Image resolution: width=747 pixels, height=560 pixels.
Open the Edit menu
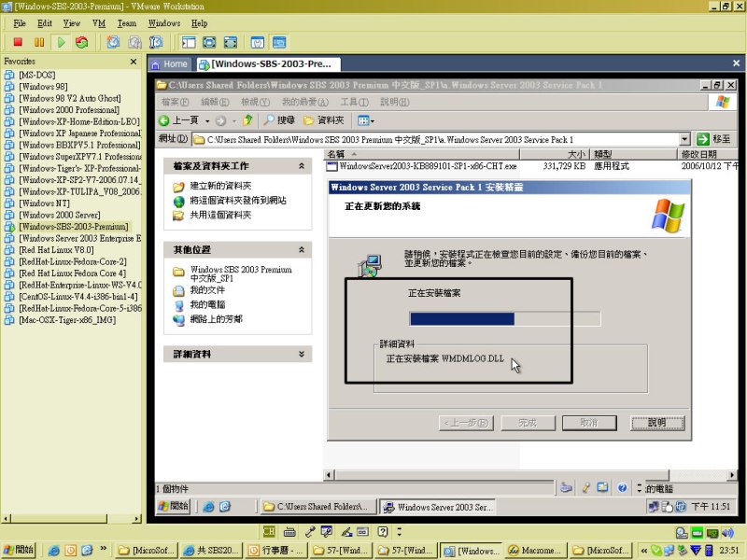[45, 23]
